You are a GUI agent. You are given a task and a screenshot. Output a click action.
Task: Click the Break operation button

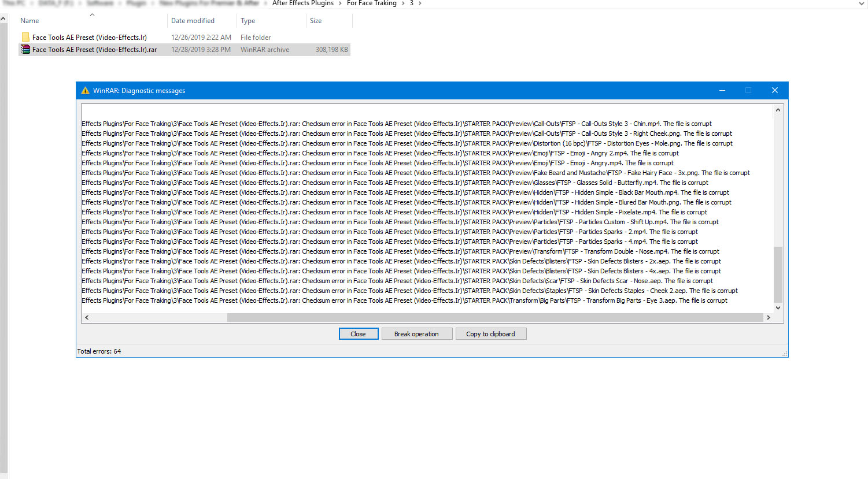point(417,334)
